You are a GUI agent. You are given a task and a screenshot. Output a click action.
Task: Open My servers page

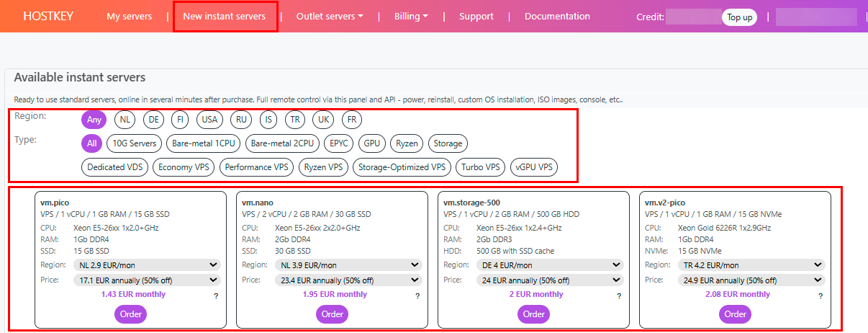pyautogui.click(x=130, y=16)
